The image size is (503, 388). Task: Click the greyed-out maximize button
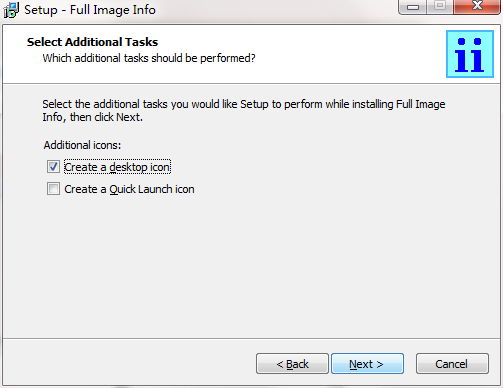click(x=440, y=6)
